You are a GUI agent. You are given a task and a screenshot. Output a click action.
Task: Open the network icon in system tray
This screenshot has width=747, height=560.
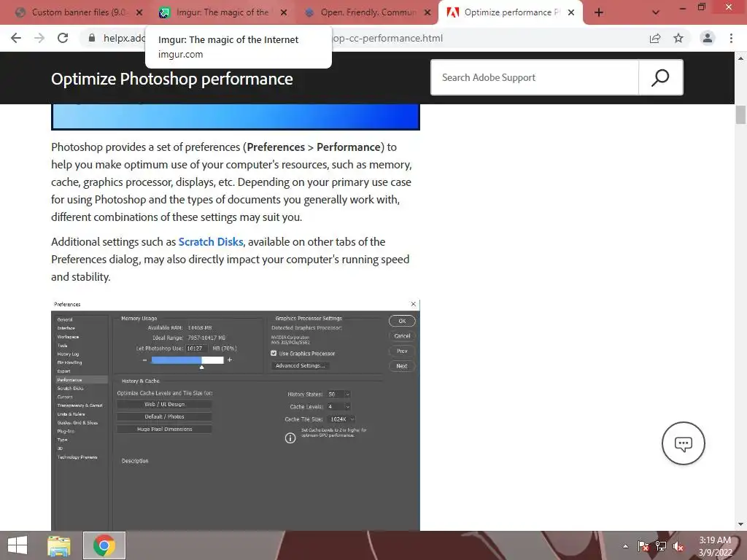coord(661,546)
